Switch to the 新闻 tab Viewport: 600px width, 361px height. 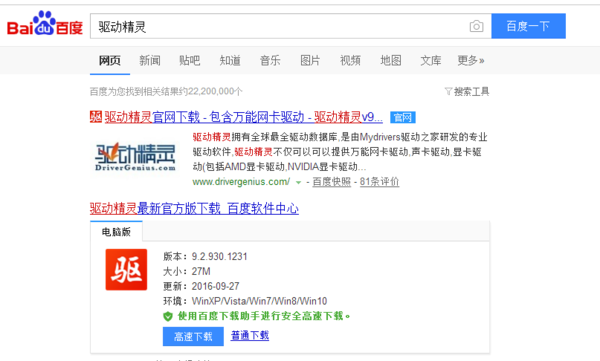pyautogui.click(x=150, y=60)
